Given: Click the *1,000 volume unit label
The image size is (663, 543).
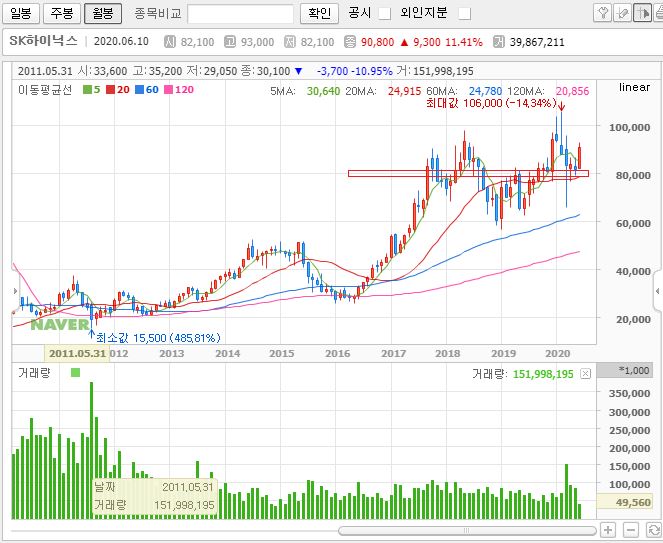Looking at the screenshot, I should tap(625, 370).
